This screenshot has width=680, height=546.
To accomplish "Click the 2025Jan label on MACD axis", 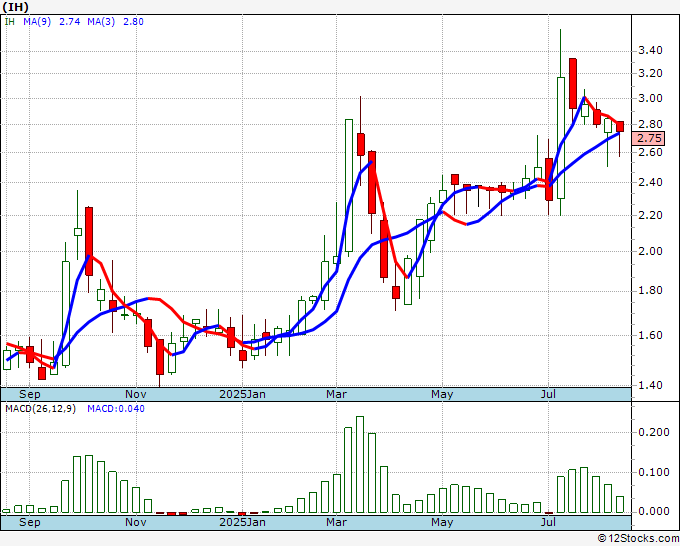I will (242, 522).
